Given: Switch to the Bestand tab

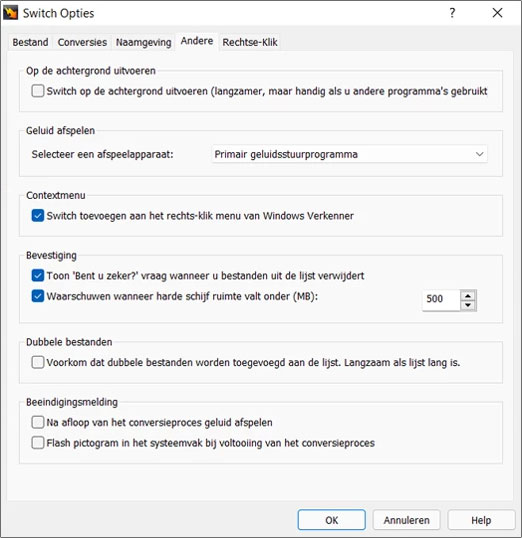Looking at the screenshot, I should point(30,42).
